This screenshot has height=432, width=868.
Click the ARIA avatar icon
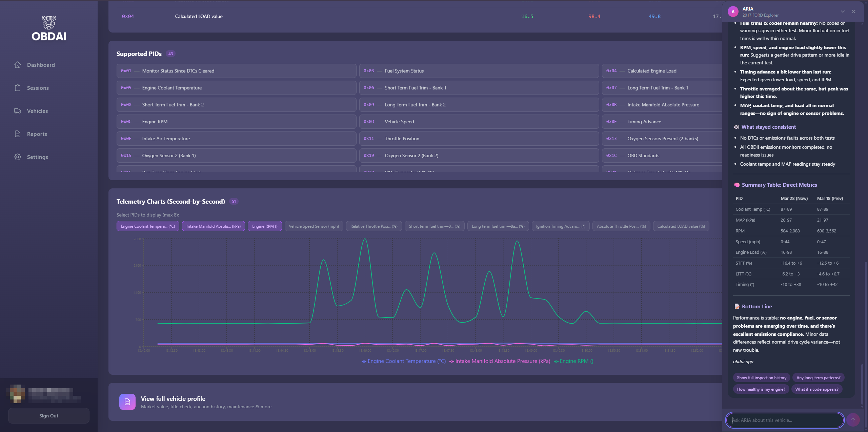coord(733,12)
